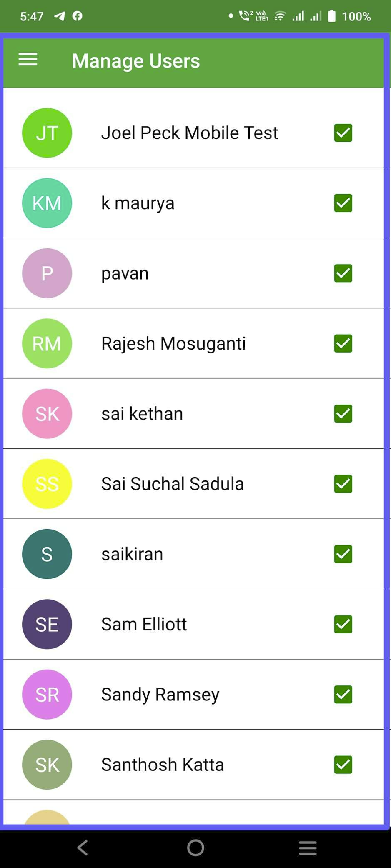391x868 pixels.
Task: Uncheck the k maurya checkbox
Action: click(x=343, y=203)
